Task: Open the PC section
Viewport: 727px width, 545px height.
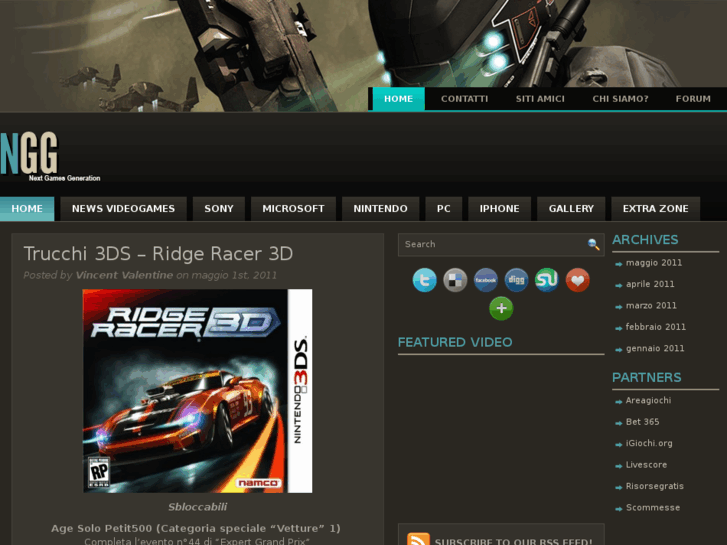Action: coord(444,209)
